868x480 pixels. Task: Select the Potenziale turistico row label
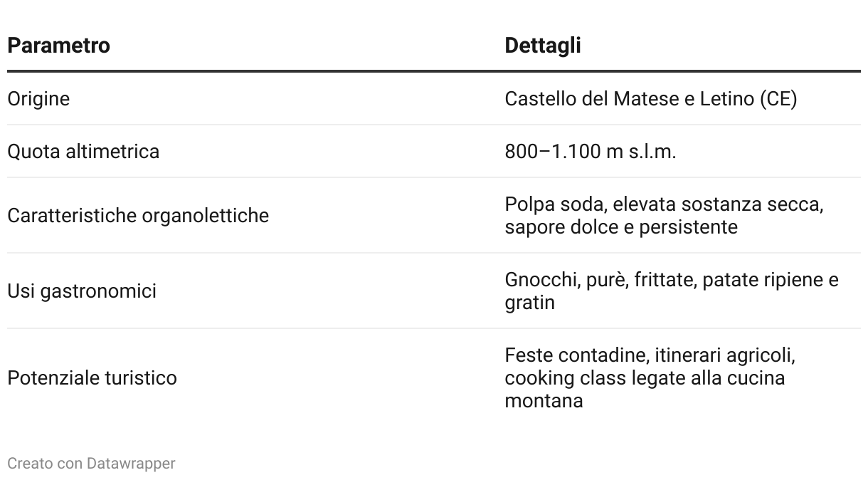click(x=92, y=377)
